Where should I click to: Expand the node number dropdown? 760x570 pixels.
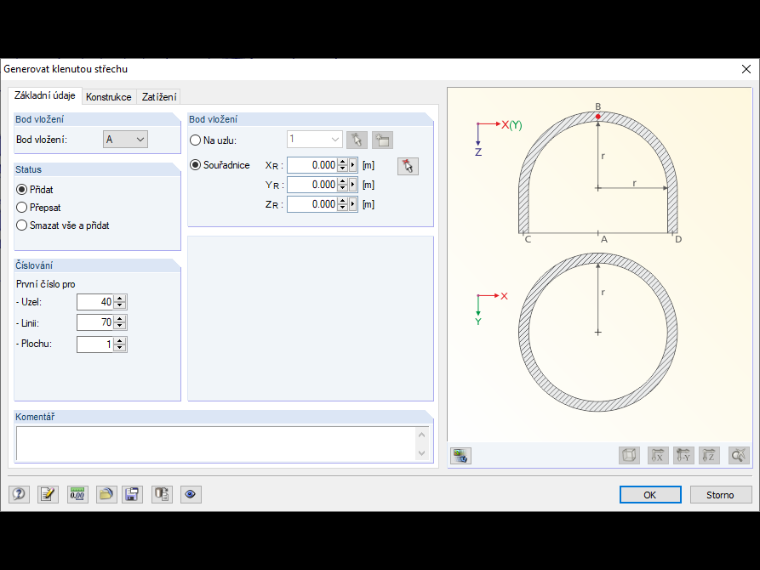315,140
